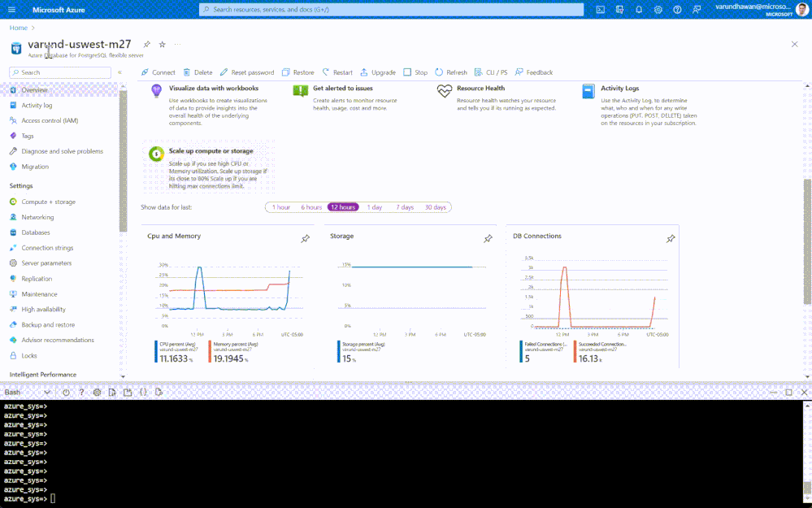Open the portal hamburger menu
Viewport: 812px width, 508px height.
11,9
